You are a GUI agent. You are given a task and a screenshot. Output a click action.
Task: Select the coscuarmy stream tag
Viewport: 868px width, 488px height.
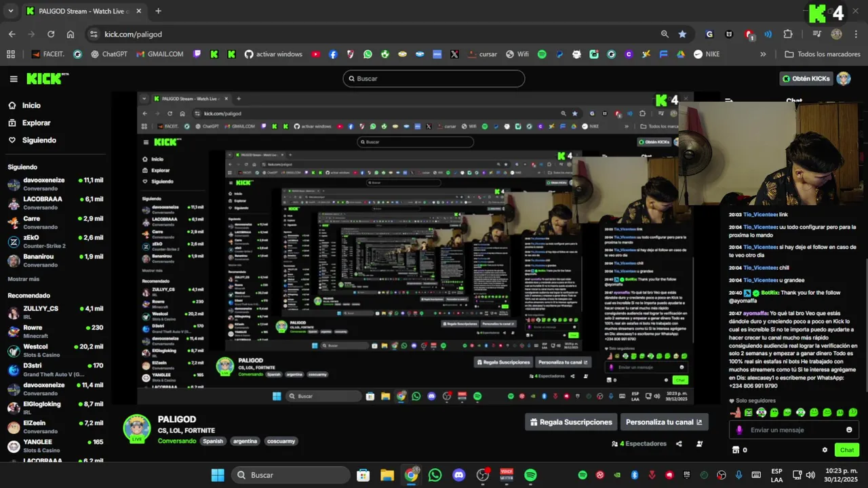coord(281,441)
